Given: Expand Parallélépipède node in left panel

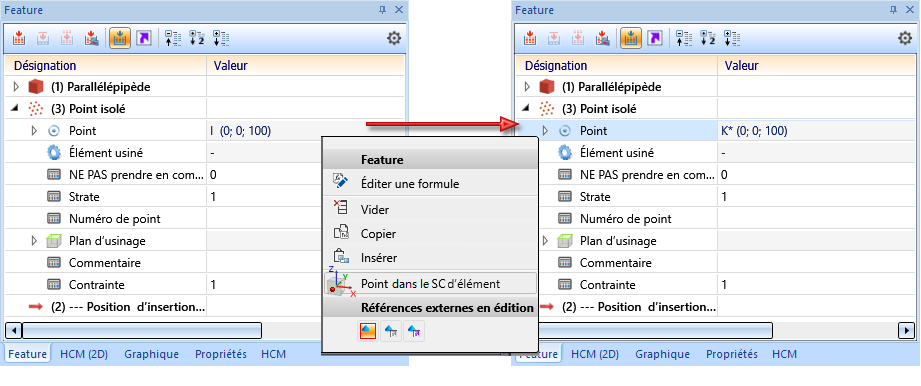Looking at the screenshot, I should coord(16,87).
